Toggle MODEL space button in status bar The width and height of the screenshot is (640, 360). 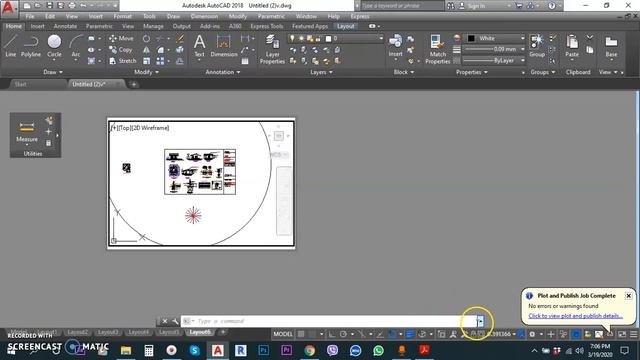(x=283, y=334)
